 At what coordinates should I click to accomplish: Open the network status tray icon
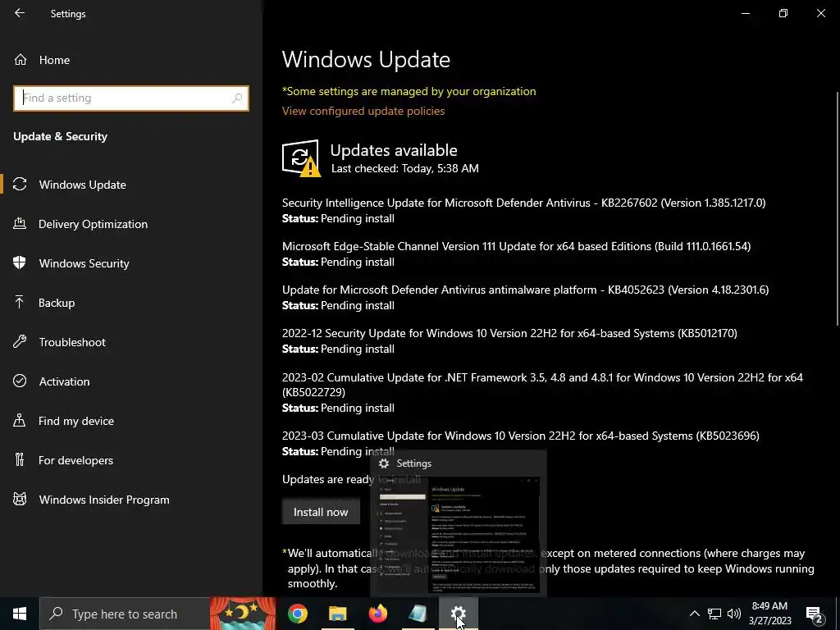[x=714, y=614]
